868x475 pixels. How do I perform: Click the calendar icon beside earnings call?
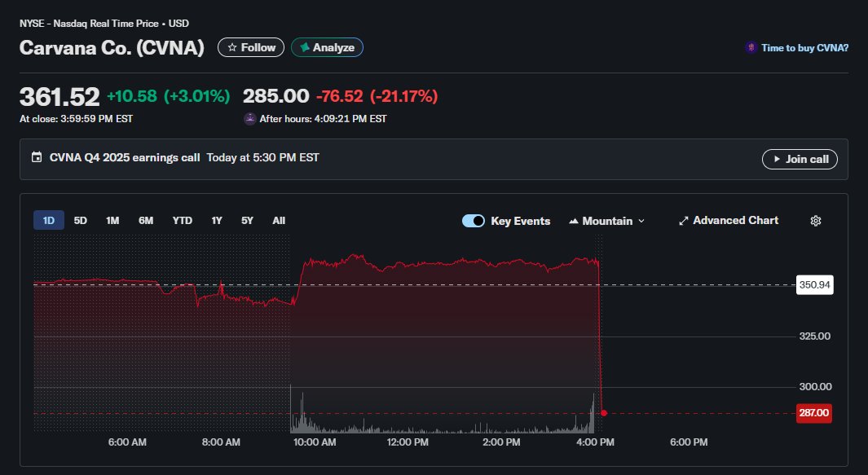point(37,157)
